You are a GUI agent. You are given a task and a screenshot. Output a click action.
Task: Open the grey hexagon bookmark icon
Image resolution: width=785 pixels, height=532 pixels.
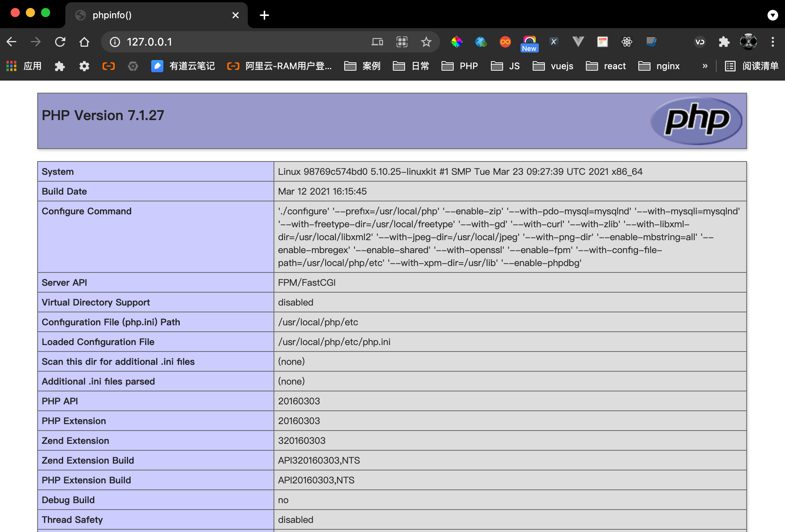click(x=133, y=66)
